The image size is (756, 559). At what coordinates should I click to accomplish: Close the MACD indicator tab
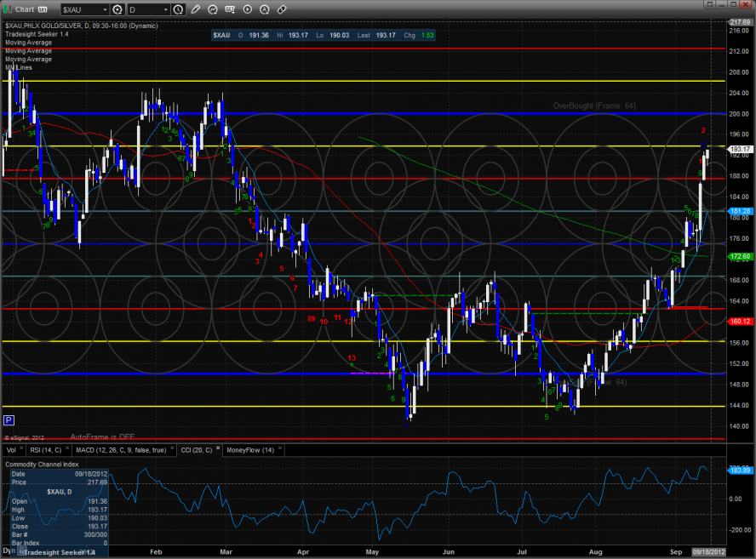click(x=173, y=449)
